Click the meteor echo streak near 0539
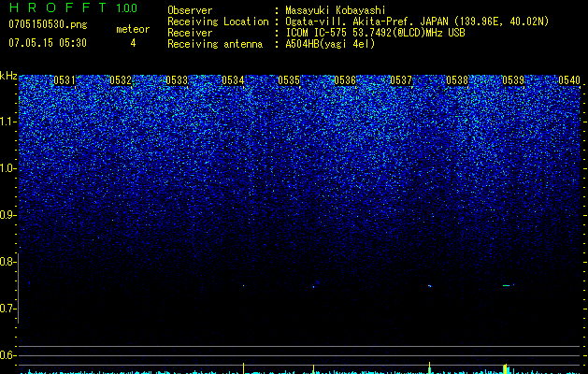 coord(509,285)
